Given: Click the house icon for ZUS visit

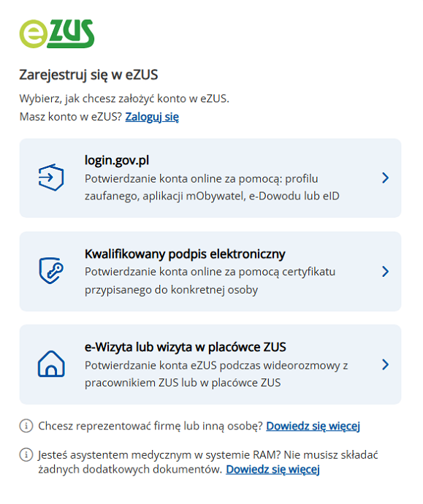Looking at the screenshot, I should click(x=51, y=364).
